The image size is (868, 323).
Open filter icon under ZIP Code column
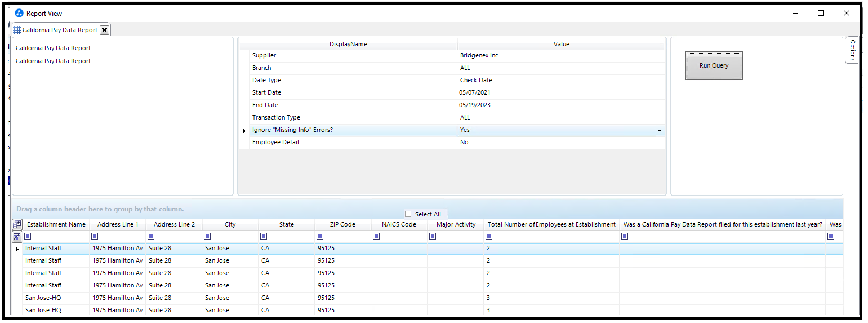320,237
